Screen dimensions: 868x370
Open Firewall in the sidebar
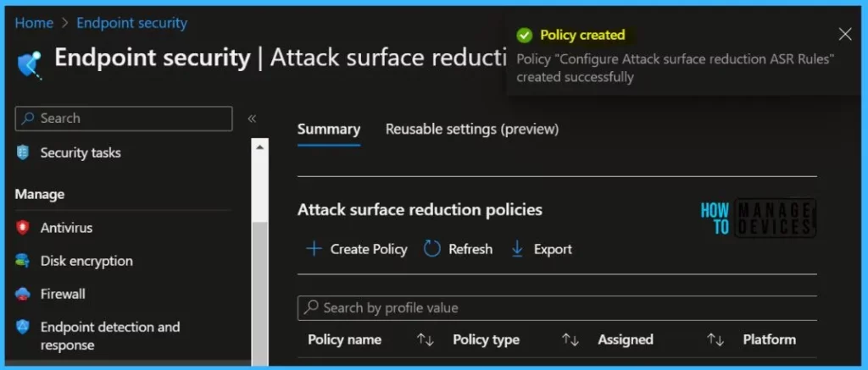(63, 294)
